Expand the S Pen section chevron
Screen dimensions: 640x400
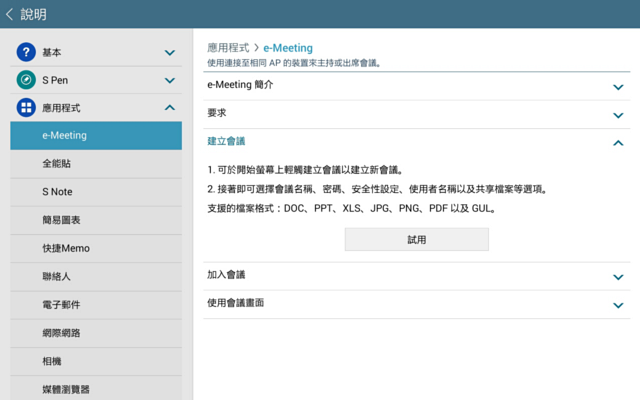[170, 80]
